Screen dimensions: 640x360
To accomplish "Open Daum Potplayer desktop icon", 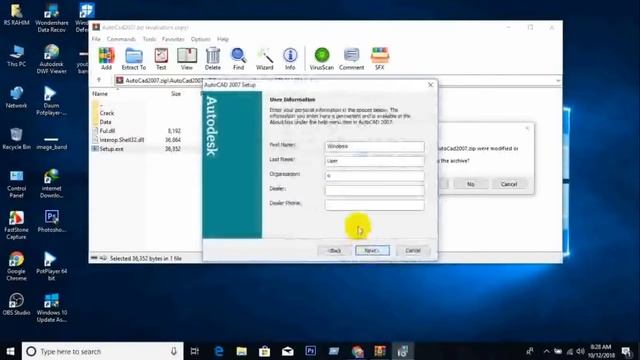I will [x=51, y=100].
